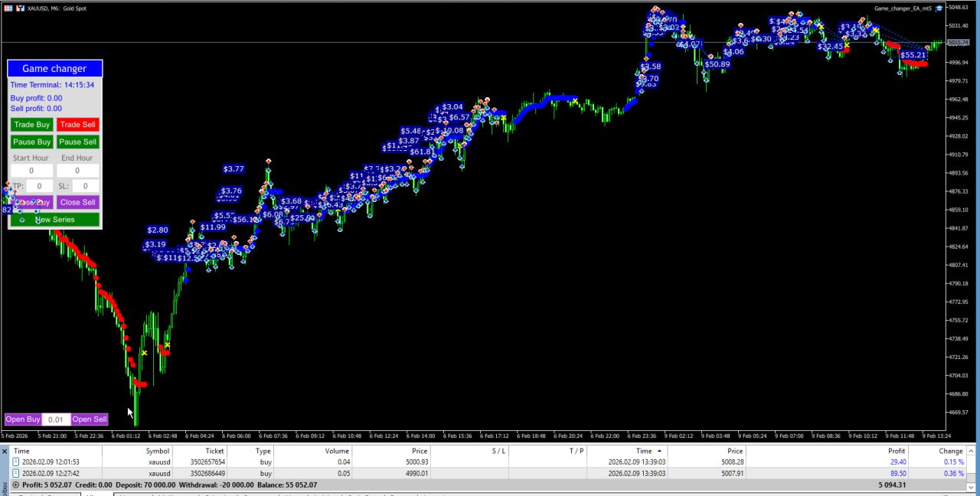The width and height of the screenshot is (980, 496).
Task: Click the open price 5000.93 cell
Action: pos(416,462)
